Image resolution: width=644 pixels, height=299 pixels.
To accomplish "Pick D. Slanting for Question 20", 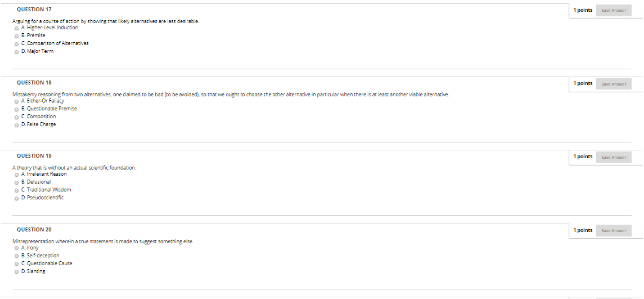I will [16, 272].
